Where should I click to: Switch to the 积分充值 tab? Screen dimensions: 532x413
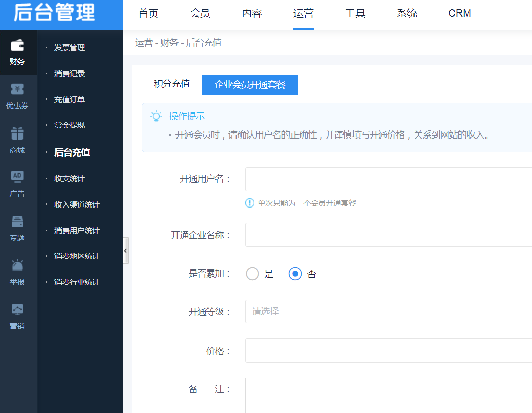coord(171,84)
